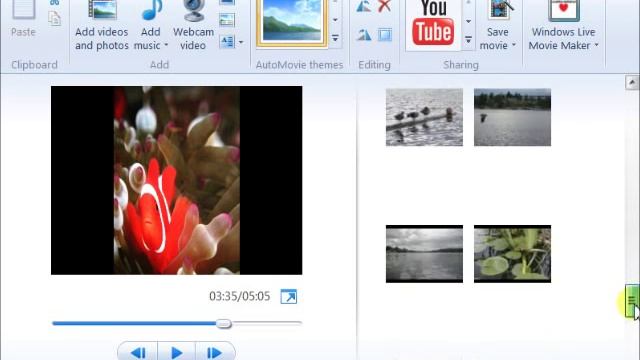View the preview in full screen
Image resolution: width=640 pixels, height=360 pixels.
pyautogui.click(x=289, y=296)
